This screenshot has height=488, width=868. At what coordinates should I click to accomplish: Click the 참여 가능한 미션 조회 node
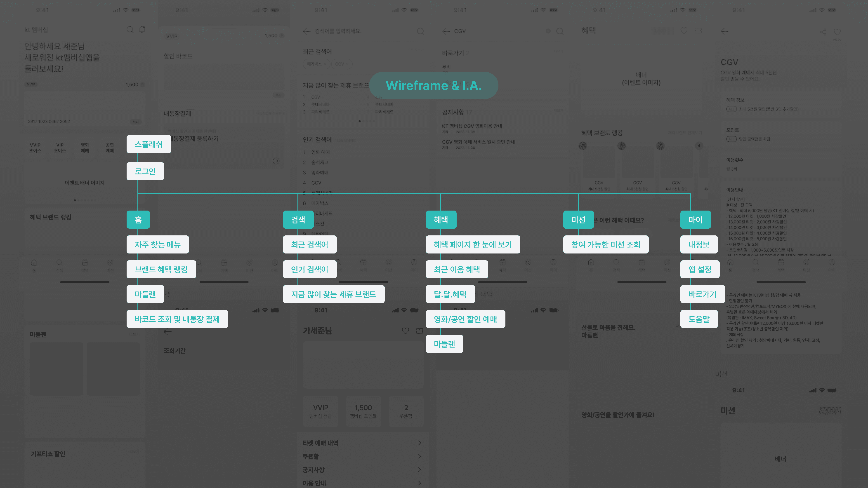[606, 244]
